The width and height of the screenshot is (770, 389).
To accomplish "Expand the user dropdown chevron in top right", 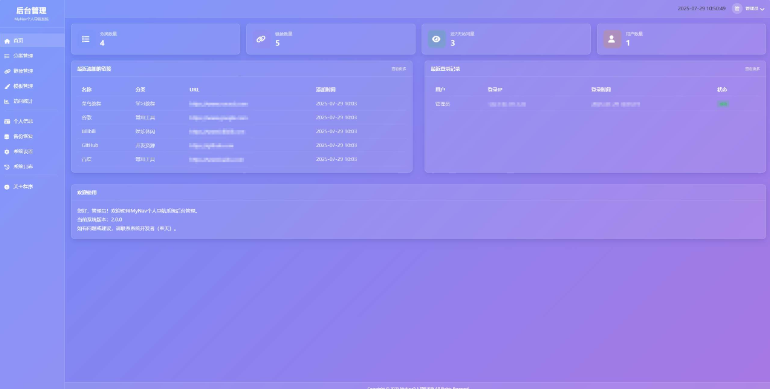I will click(762, 9).
